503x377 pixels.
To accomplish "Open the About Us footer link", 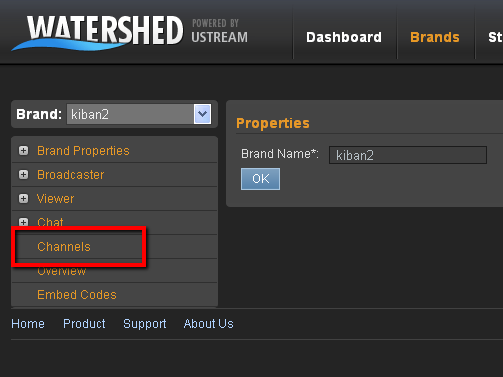I will tap(209, 324).
